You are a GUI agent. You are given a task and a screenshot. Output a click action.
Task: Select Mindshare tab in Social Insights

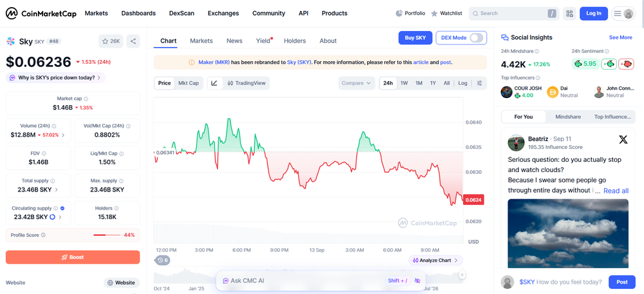tap(568, 117)
